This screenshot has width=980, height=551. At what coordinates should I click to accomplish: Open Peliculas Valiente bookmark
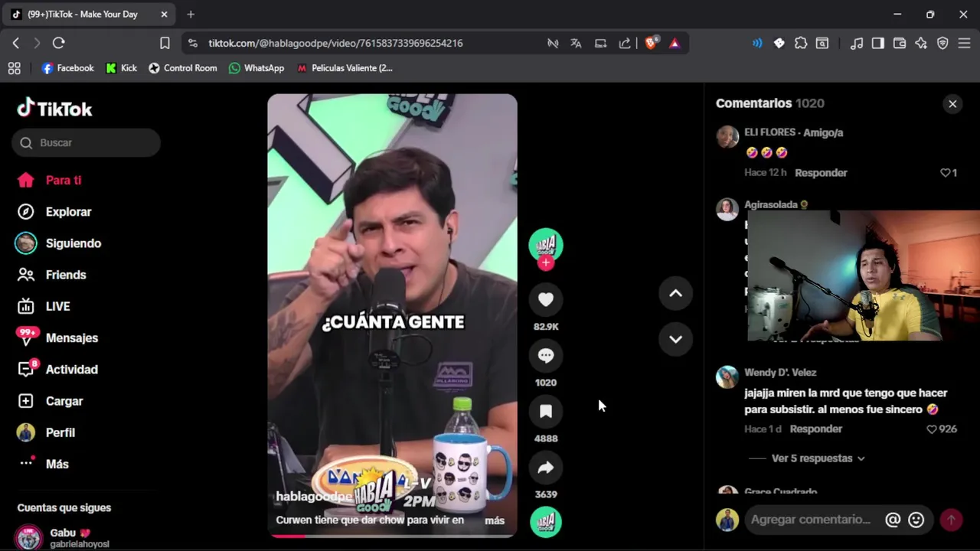pos(345,68)
